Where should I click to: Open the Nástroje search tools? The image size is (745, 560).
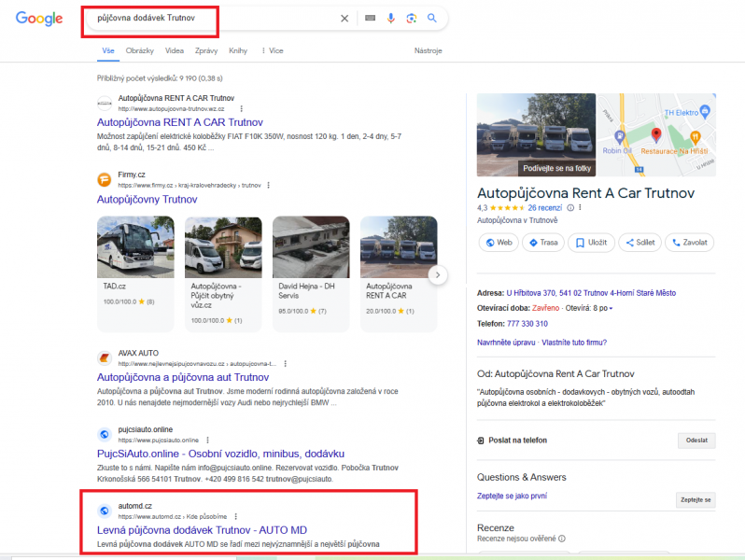(429, 50)
